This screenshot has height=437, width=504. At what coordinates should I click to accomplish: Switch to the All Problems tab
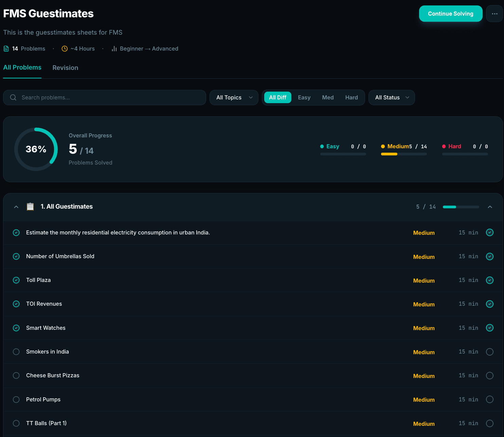tap(22, 68)
